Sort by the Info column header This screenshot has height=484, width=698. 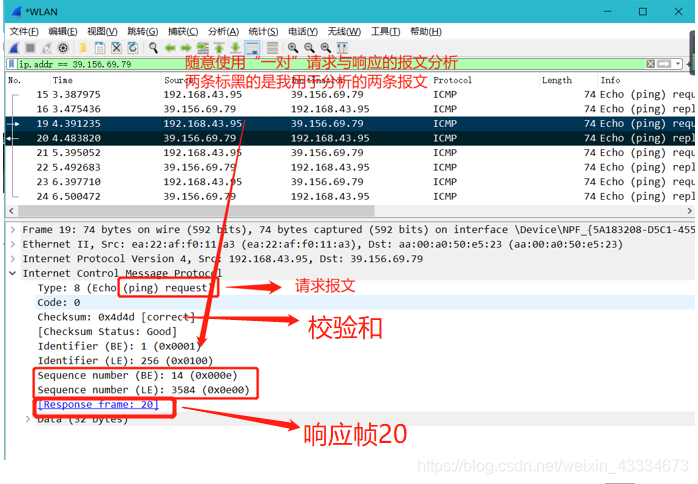point(645,80)
